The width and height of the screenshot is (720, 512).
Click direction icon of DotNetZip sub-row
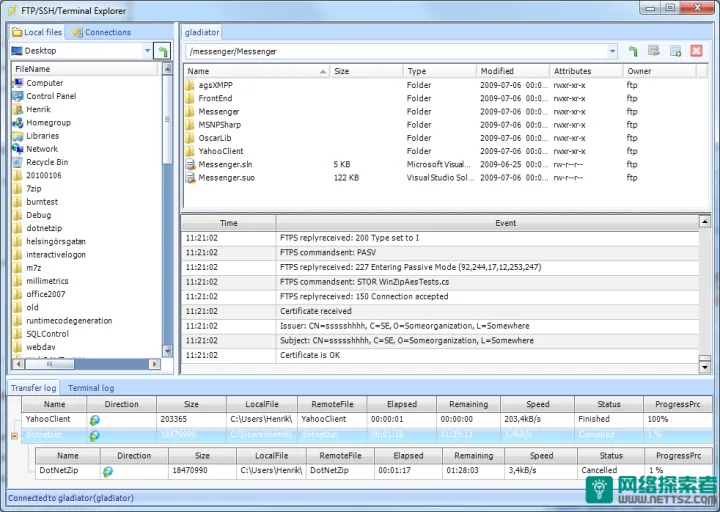107,471
